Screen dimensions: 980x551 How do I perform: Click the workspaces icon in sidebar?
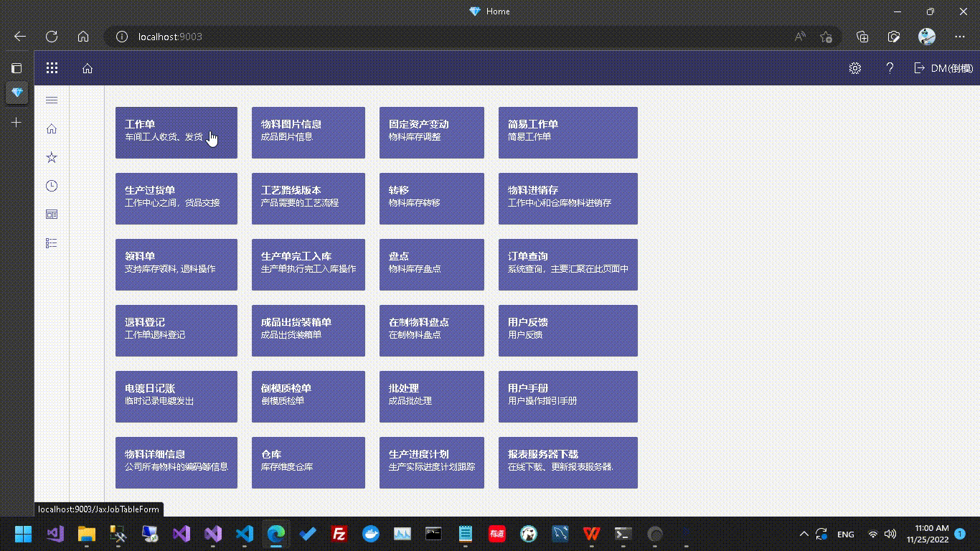pos(52,215)
